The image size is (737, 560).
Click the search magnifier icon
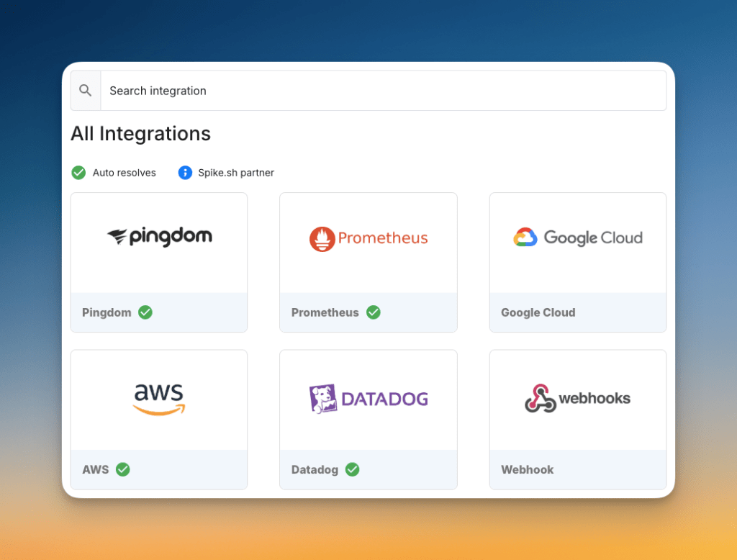pyautogui.click(x=85, y=90)
